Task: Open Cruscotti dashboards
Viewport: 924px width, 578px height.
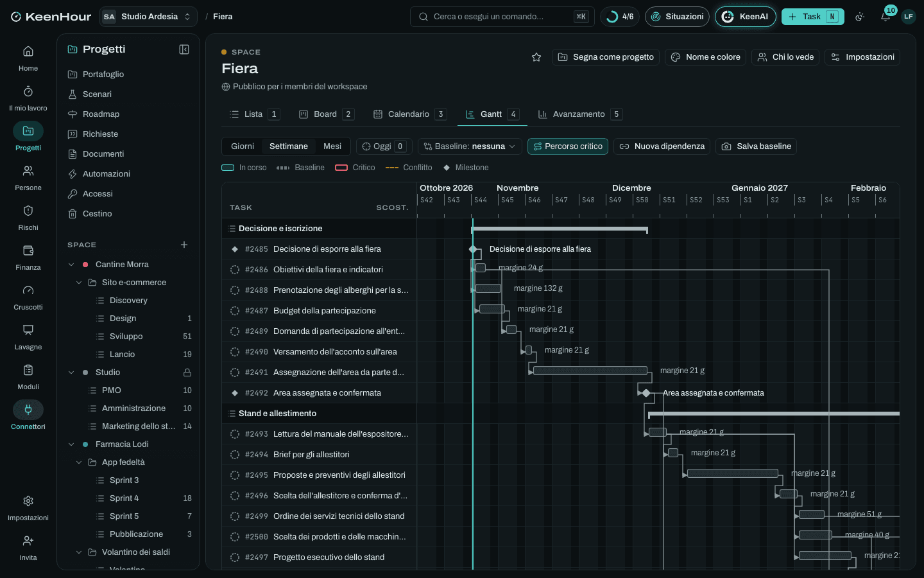Action: (28, 297)
